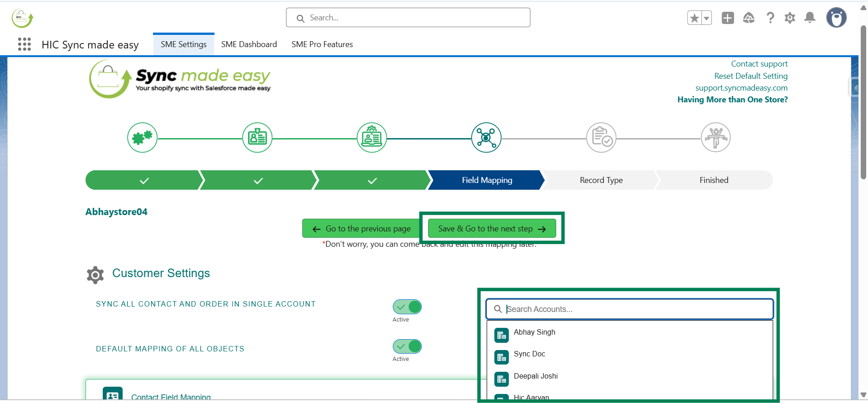Screen dimensions: 868x403
Task: Click the Customer Settings gear icon
Action: (x=95, y=275)
